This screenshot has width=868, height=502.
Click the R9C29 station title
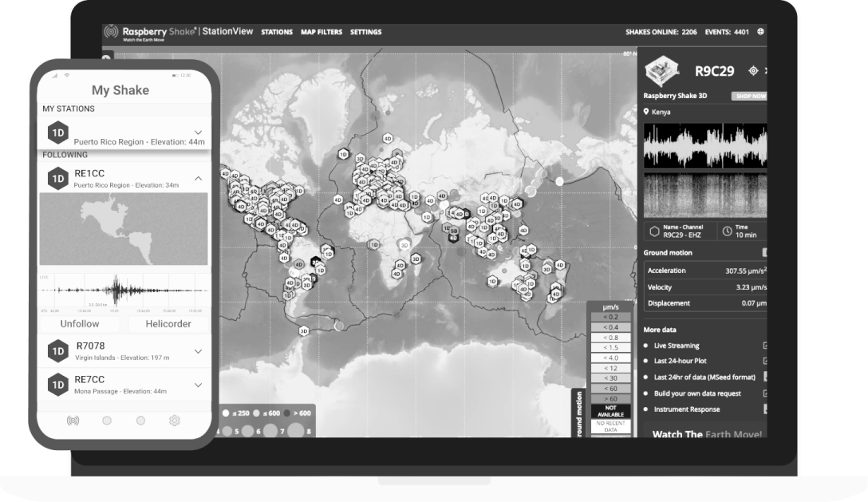point(714,71)
